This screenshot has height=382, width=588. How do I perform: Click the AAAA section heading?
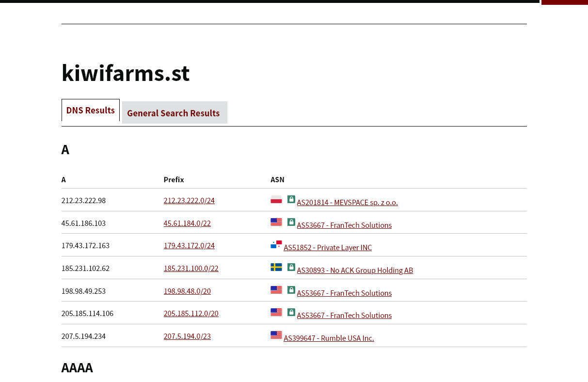(77, 367)
